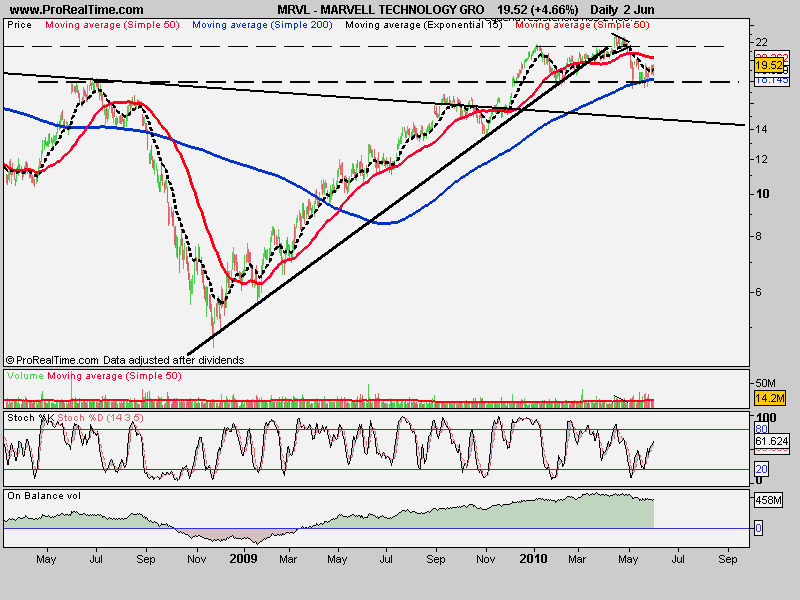This screenshot has width=800, height=600.
Task: Click the ProRealTime.com Data adjusted after dividends note
Action: pyautogui.click(x=125, y=360)
